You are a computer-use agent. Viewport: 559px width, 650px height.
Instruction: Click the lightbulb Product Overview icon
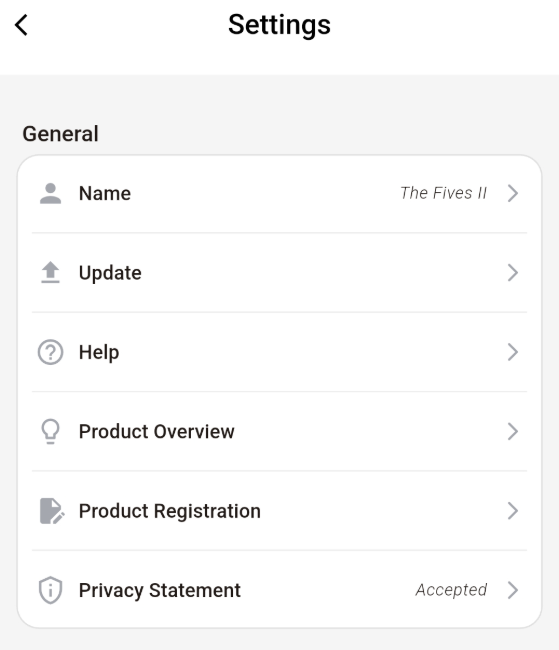(x=51, y=432)
